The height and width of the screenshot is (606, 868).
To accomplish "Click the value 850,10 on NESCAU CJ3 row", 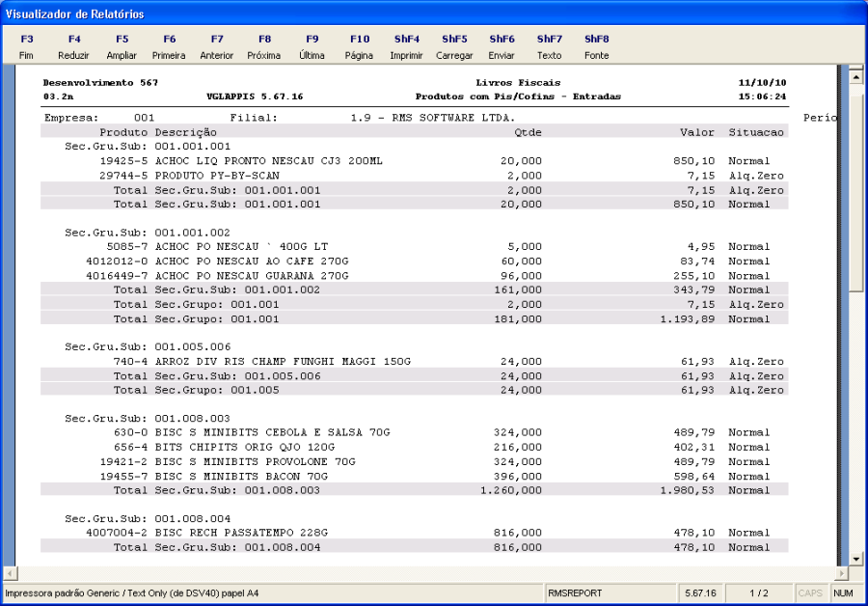I will click(x=694, y=161).
